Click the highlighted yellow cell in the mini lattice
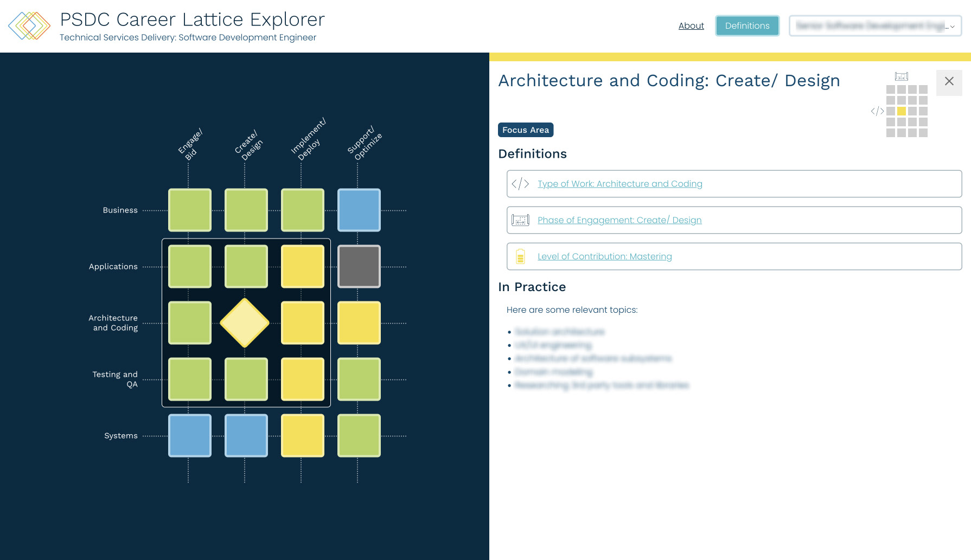The image size is (971, 560). pos(902,111)
